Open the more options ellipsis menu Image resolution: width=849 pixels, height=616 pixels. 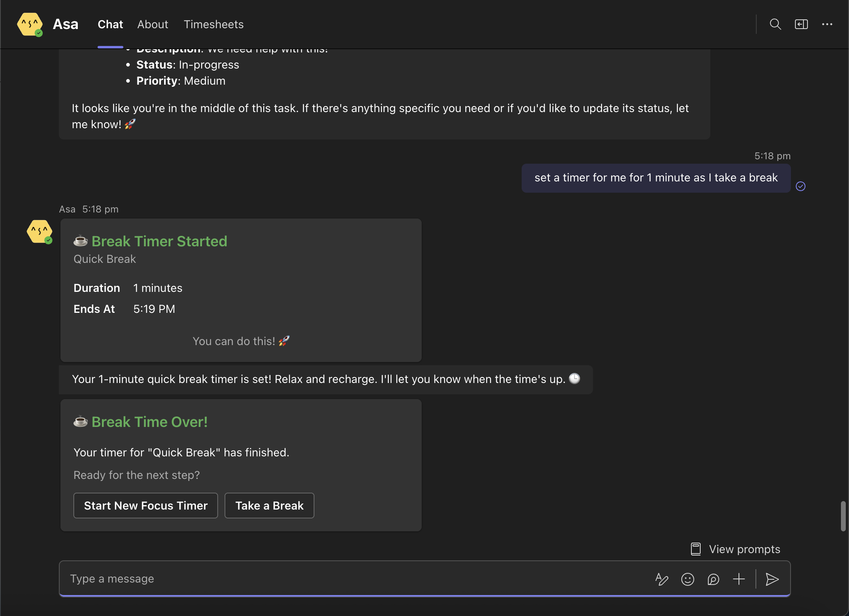click(827, 24)
